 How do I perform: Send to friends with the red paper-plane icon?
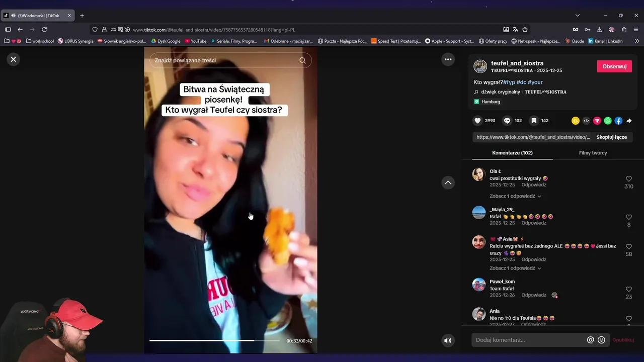[x=597, y=121]
